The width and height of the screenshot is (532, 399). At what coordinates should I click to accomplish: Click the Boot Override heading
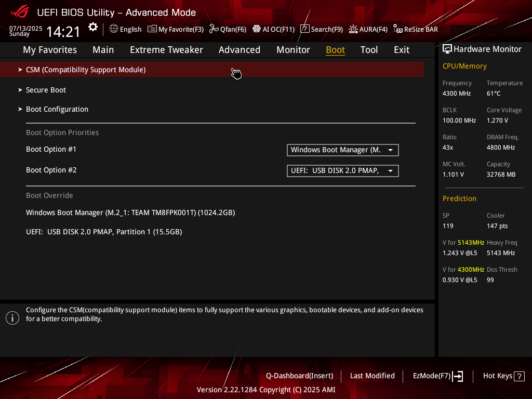(49, 195)
